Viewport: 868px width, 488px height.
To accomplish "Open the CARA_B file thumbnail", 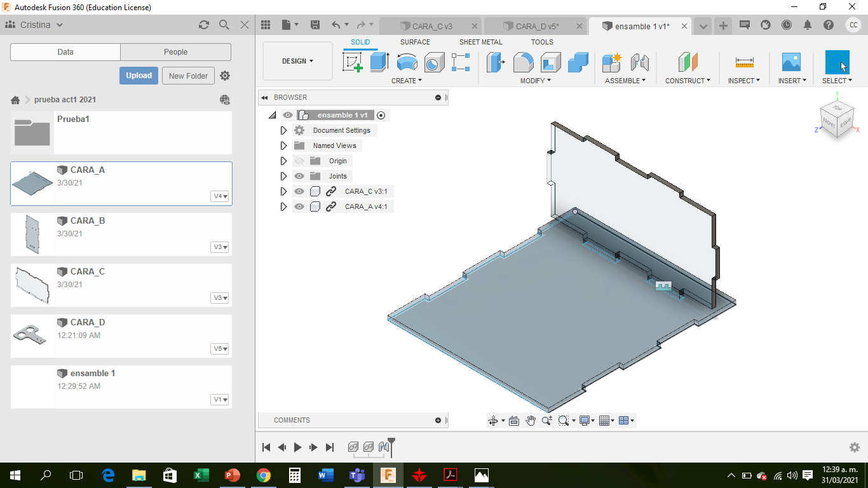I will click(32, 234).
